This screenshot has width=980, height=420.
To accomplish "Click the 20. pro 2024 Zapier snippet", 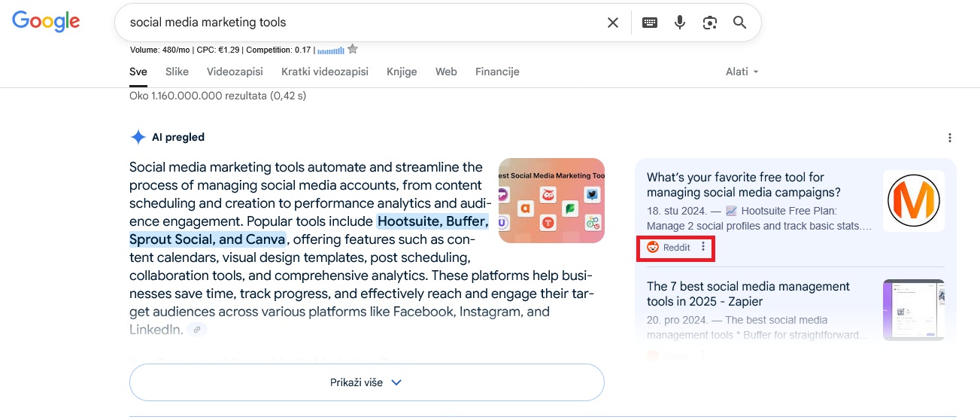I will (x=758, y=327).
